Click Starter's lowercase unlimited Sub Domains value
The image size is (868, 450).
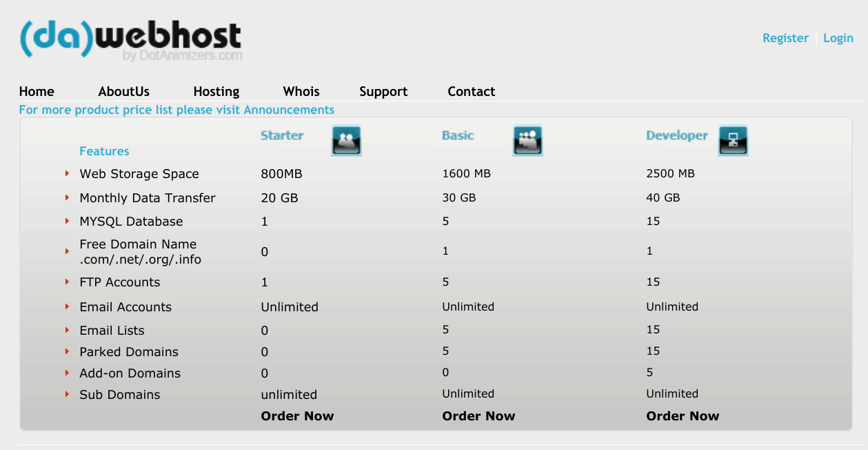(289, 395)
